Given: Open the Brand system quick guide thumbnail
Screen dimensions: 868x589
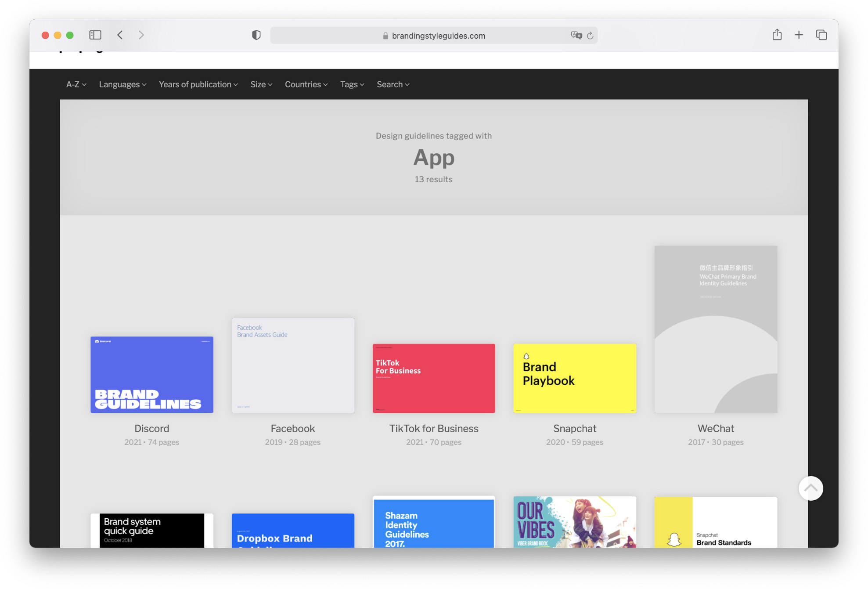Looking at the screenshot, I should click(152, 530).
